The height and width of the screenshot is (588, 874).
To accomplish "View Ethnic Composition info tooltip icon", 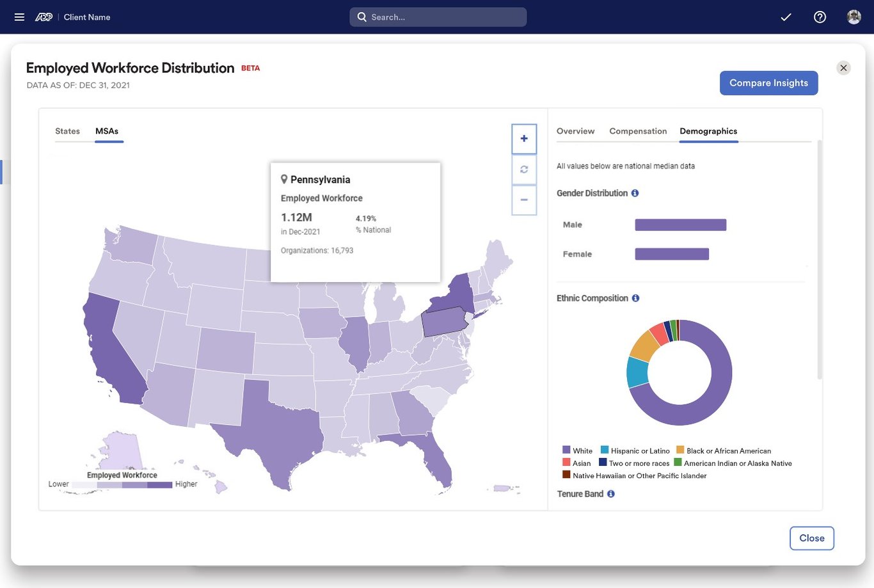I will click(x=635, y=298).
